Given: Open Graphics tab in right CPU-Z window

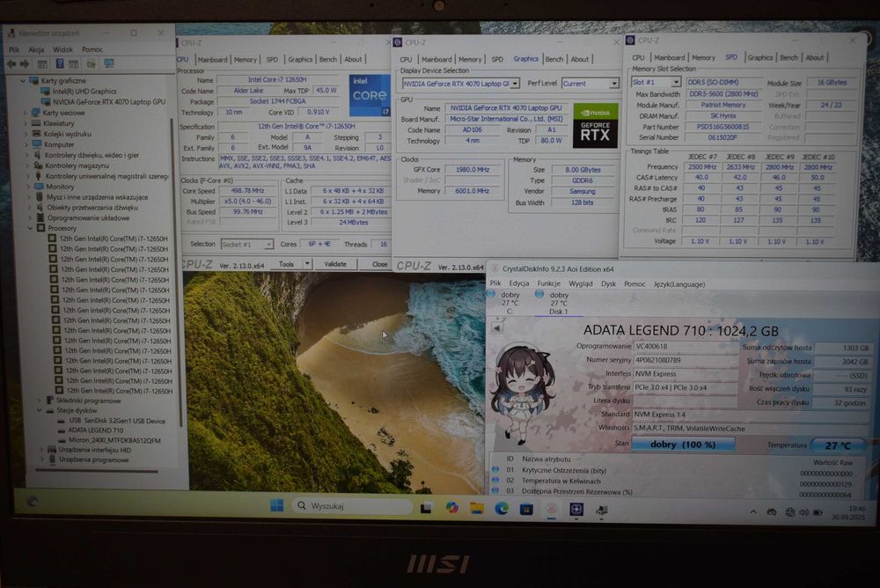Looking at the screenshot, I should (760, 57).
